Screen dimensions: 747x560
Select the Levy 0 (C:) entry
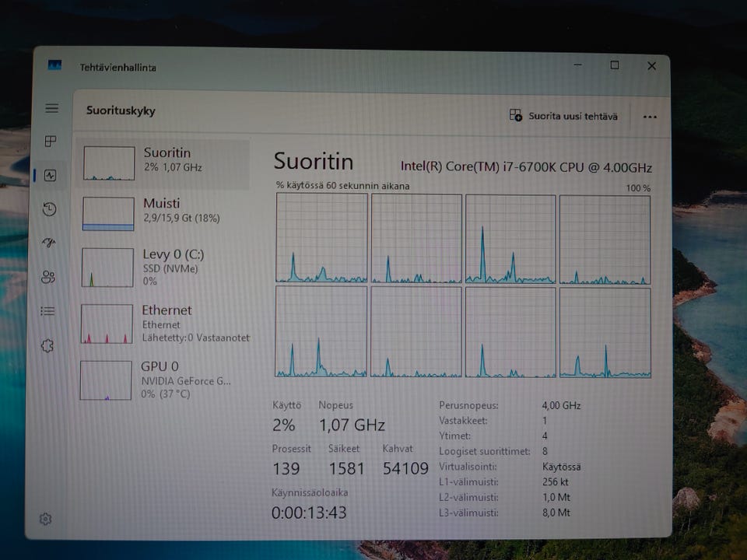click(162, 267)
